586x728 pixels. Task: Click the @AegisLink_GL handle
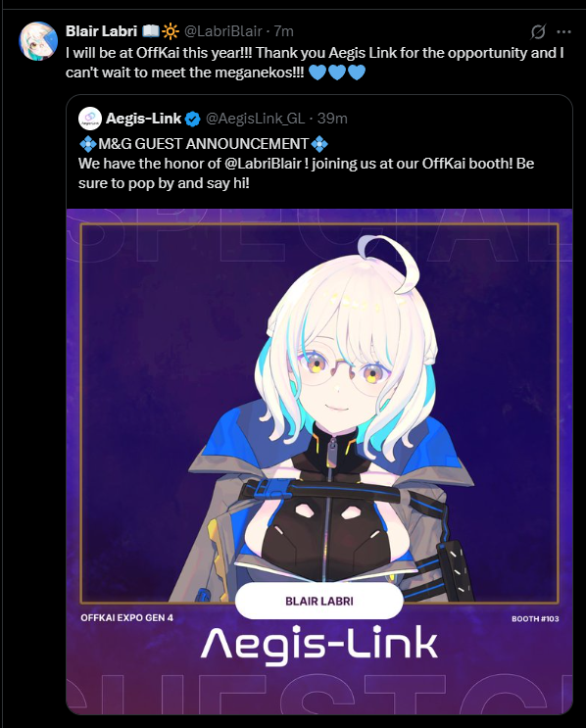pyautogui.click(x=255, y=119)
